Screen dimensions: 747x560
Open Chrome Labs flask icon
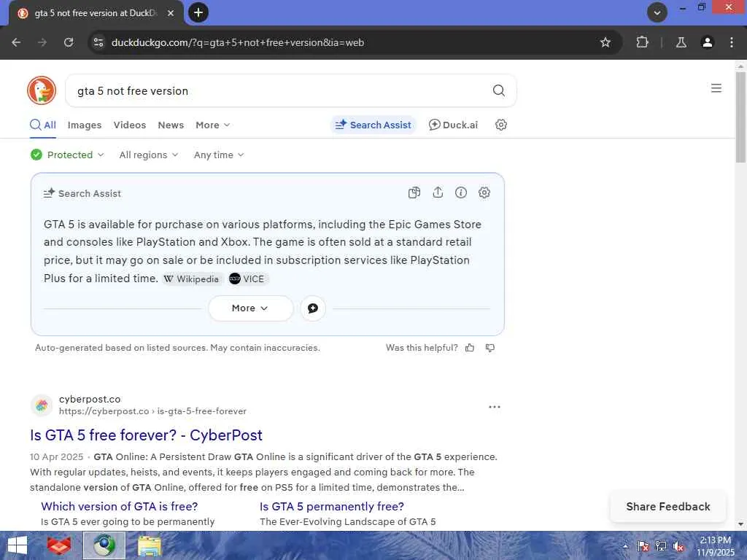(x=681, y=42)
